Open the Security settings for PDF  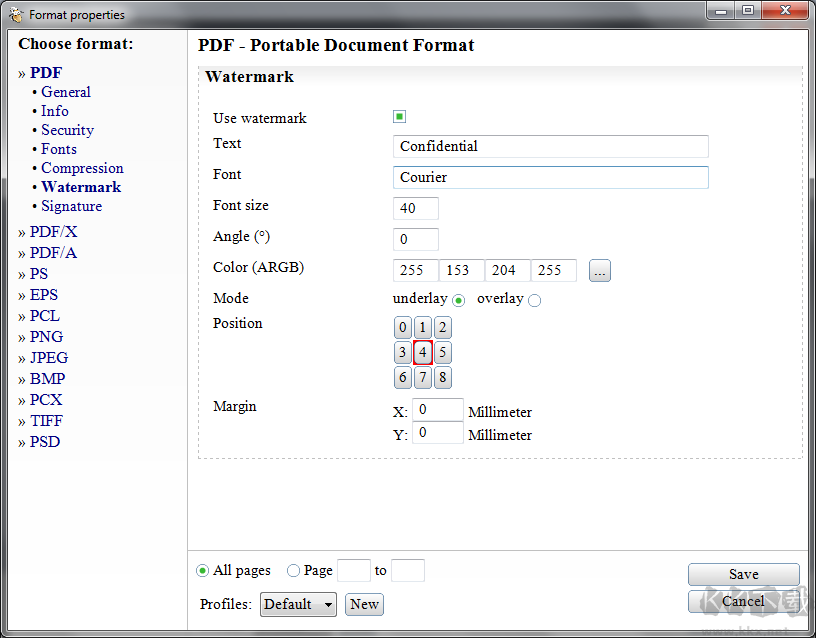click(67, 130)
